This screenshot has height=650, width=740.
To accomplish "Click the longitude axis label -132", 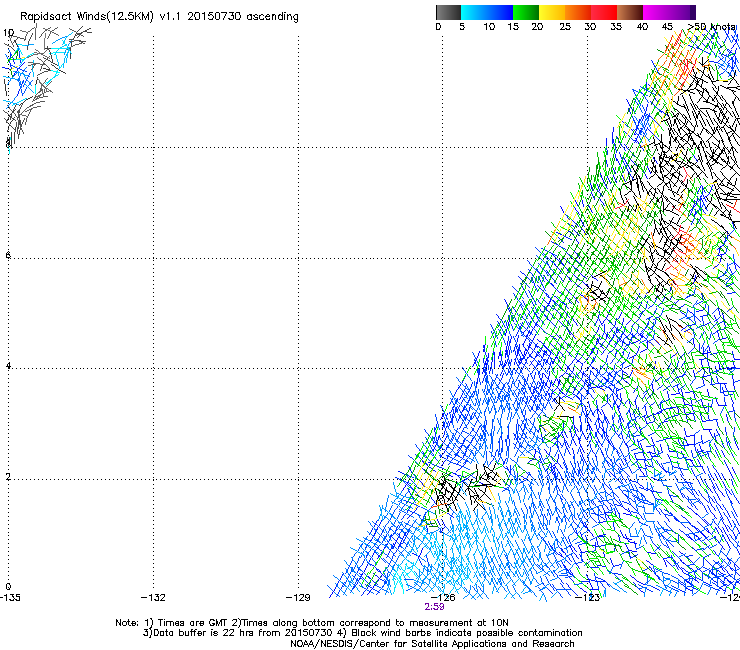I will [153, 597].
